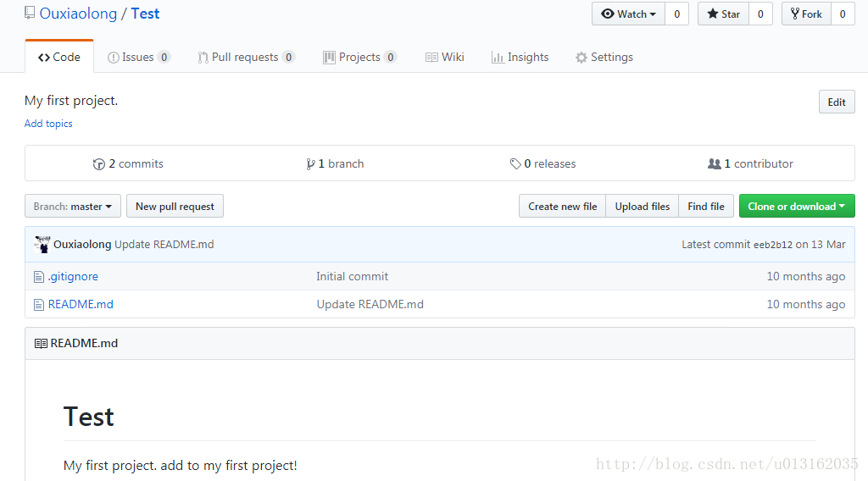Open the Projects tab
This screenshot has height=481, width=868.
359,57
